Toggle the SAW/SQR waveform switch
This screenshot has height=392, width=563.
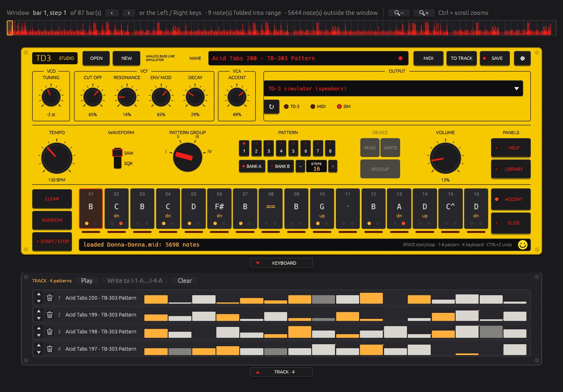117,158
